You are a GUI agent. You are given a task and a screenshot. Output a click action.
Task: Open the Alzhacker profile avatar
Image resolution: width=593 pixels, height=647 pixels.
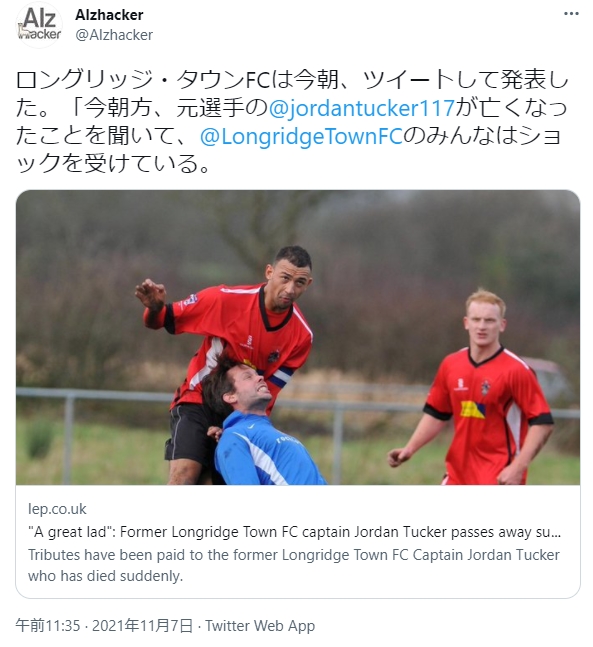[x=39, y=25]
